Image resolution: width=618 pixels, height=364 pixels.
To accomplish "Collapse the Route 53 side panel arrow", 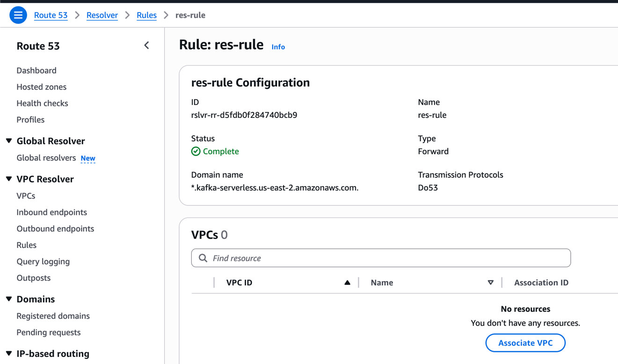I will coord(146,45).
